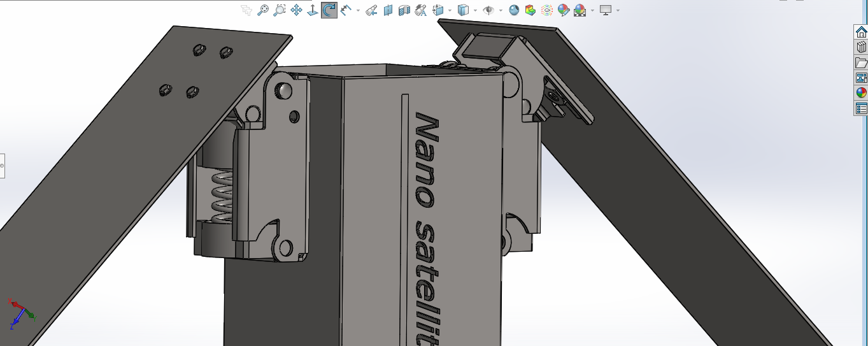The image size is (868, 346).
Task: Open the Design Library books tab
Action: click(861, 47)
